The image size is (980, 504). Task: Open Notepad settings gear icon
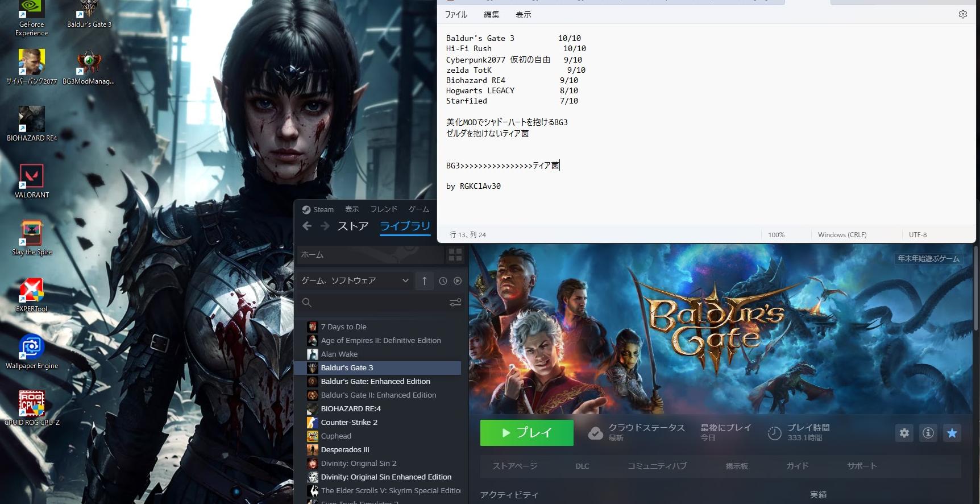point(962,14)
